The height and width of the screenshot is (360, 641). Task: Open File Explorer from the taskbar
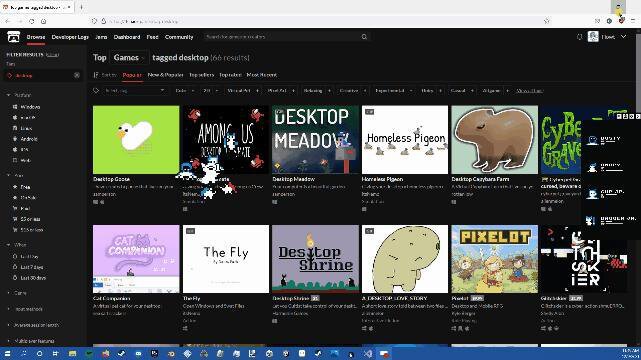[x=72, y=353]
